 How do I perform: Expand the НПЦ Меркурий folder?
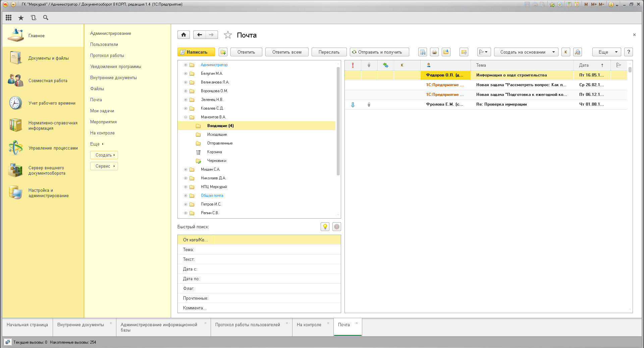point(185,187)
